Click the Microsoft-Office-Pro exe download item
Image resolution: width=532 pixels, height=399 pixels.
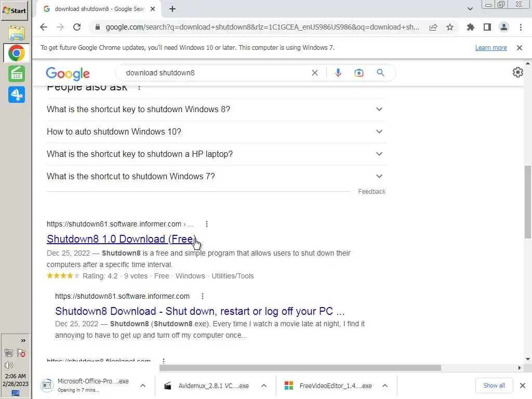[87, 386]
